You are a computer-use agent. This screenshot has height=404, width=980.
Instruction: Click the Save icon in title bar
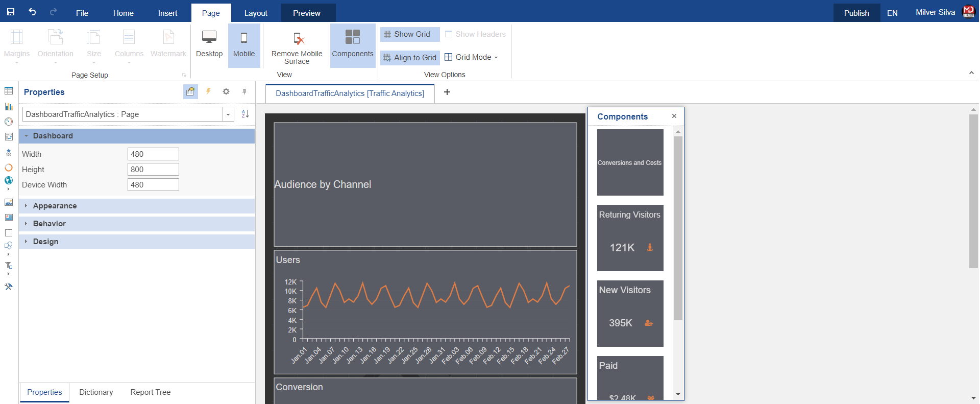[10, 12]
